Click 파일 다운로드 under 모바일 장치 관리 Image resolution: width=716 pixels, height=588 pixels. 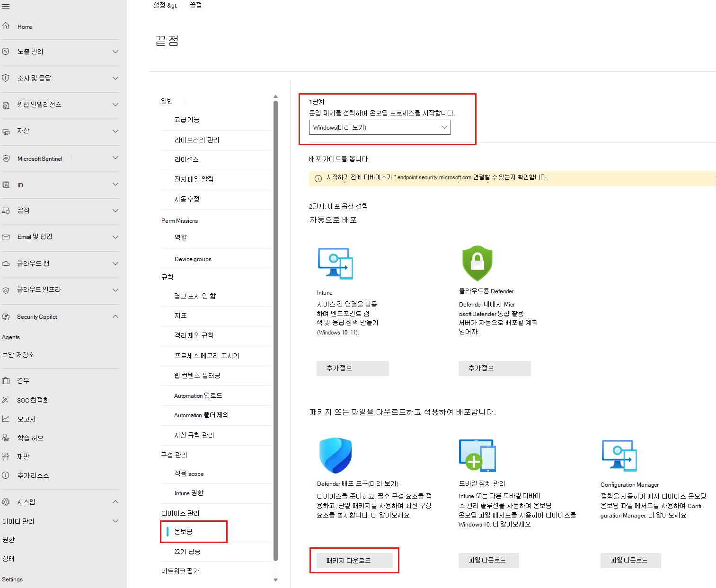click(x=488, y=560)
